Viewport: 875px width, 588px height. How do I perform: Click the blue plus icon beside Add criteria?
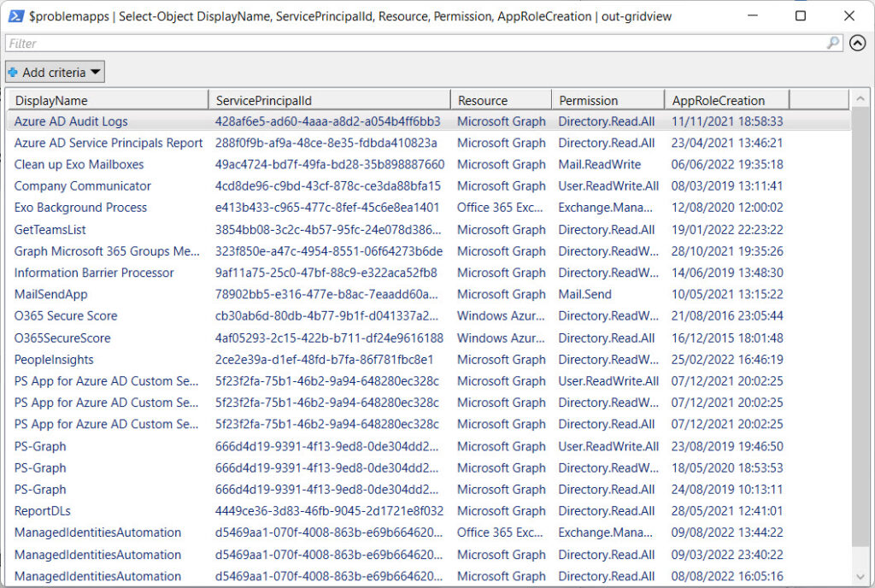(x=13, y=73)
